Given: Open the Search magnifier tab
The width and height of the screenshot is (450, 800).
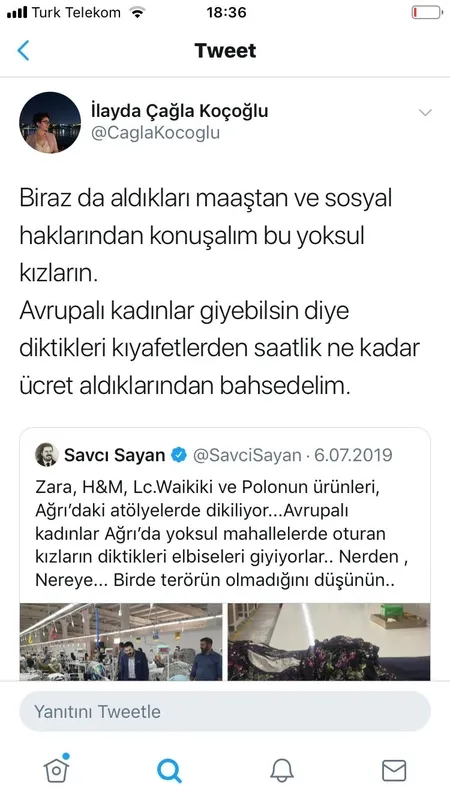Looking at the screenshot, I should point(169,770).
